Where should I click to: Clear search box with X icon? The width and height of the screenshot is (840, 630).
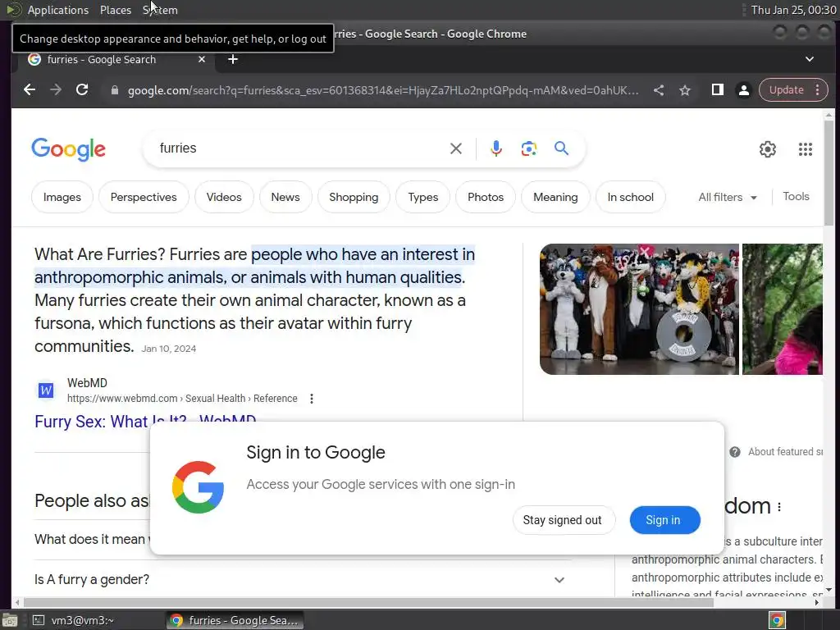456,148
